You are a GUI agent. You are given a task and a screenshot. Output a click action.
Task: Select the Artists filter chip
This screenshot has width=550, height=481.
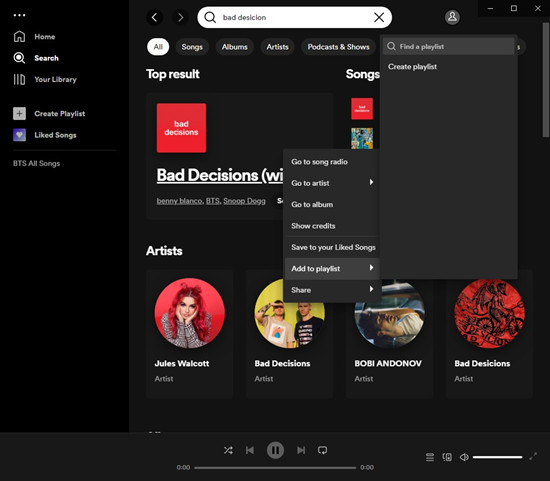(277, 47)
